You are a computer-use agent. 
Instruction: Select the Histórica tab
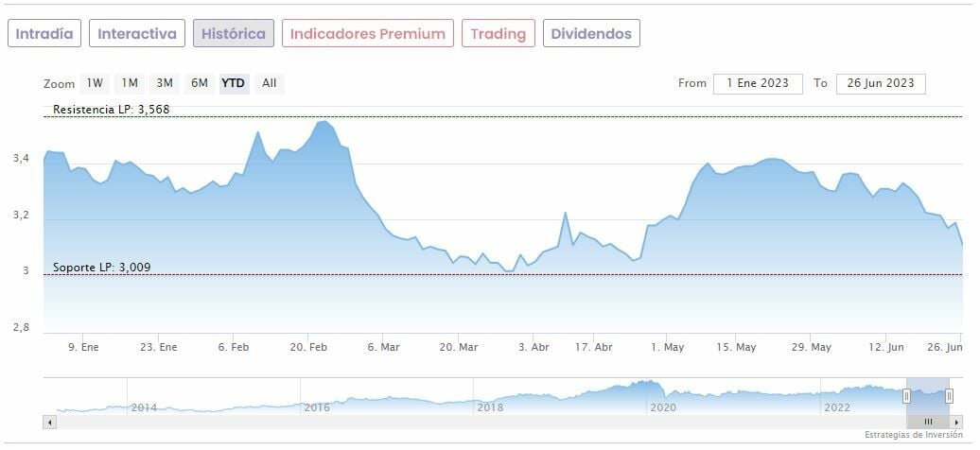pyautogui.click(x=234, y=34)
